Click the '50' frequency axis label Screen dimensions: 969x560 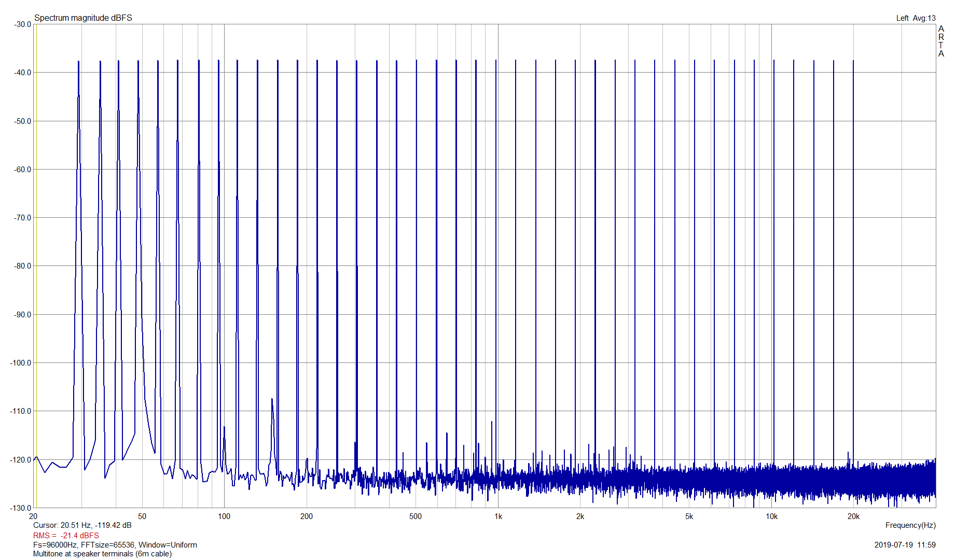pos(142,516)
